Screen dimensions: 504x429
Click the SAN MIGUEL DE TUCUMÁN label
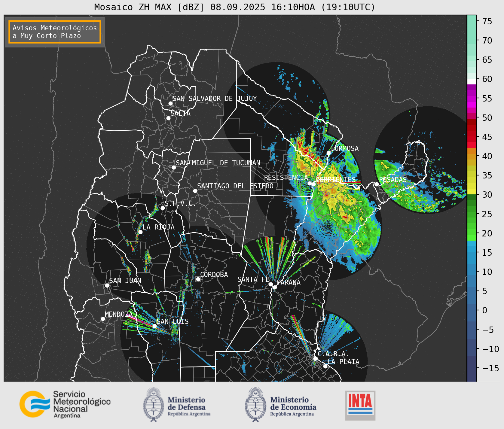218,163
